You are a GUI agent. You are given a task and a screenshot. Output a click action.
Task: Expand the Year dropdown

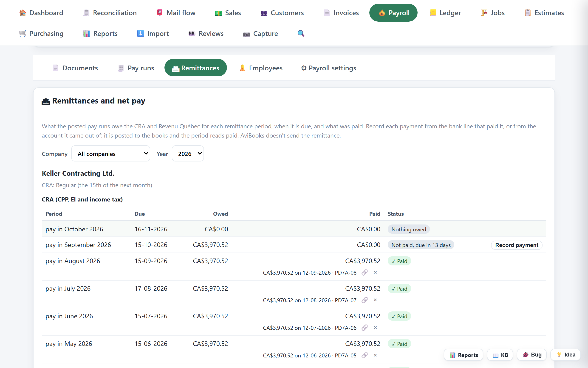pyautogui.click(x=188, y=154)
